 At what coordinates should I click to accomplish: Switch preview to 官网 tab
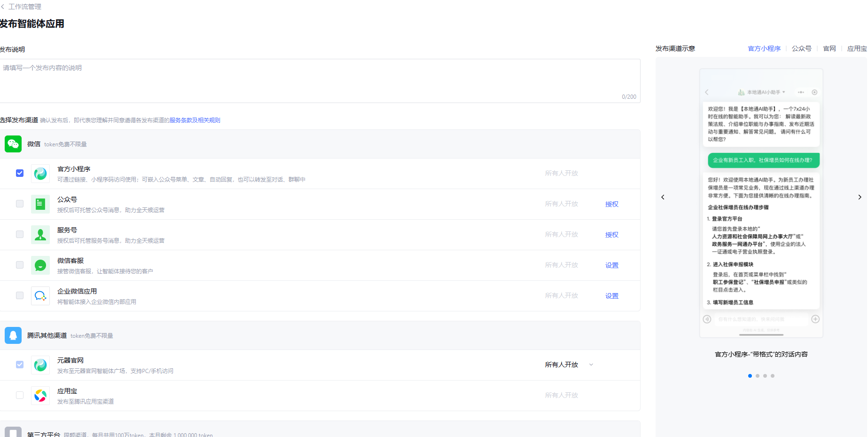click(x=829, y=48)
